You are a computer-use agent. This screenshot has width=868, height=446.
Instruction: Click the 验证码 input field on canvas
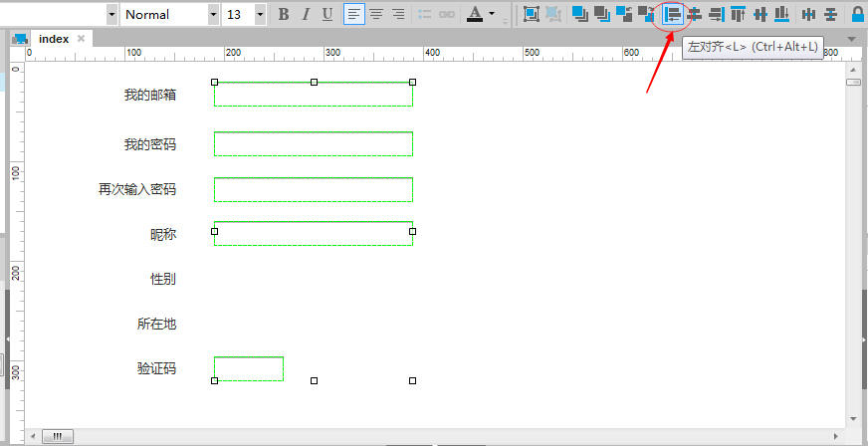click(x=249, y=368)
